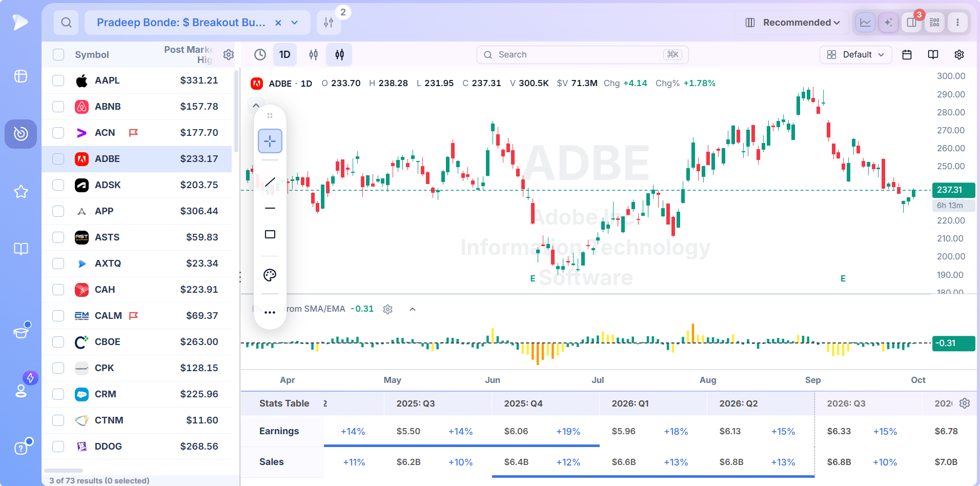This screenshot has width=980, height=486.
Task: Switch to the grid view icon in top bar
Action: pos(934,23)
